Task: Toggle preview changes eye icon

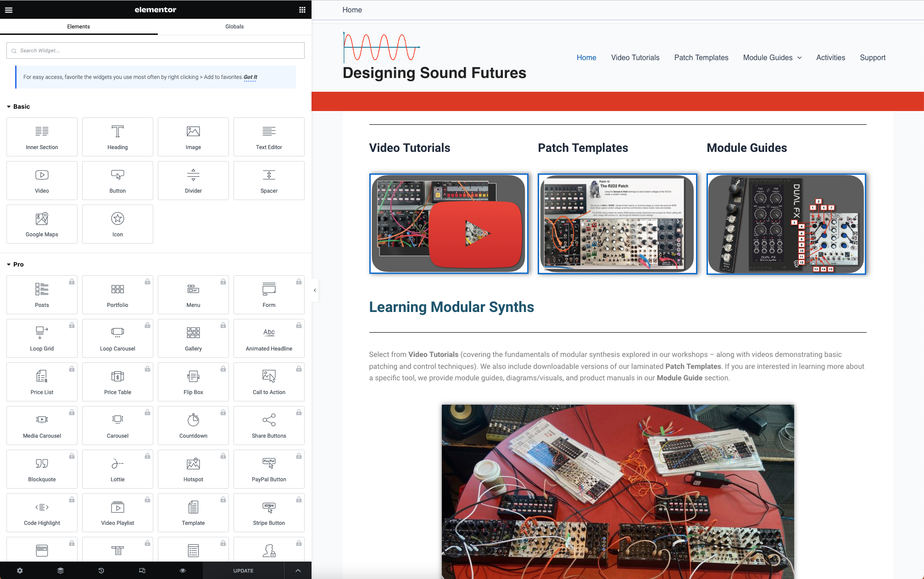Action: coord(183,571)
